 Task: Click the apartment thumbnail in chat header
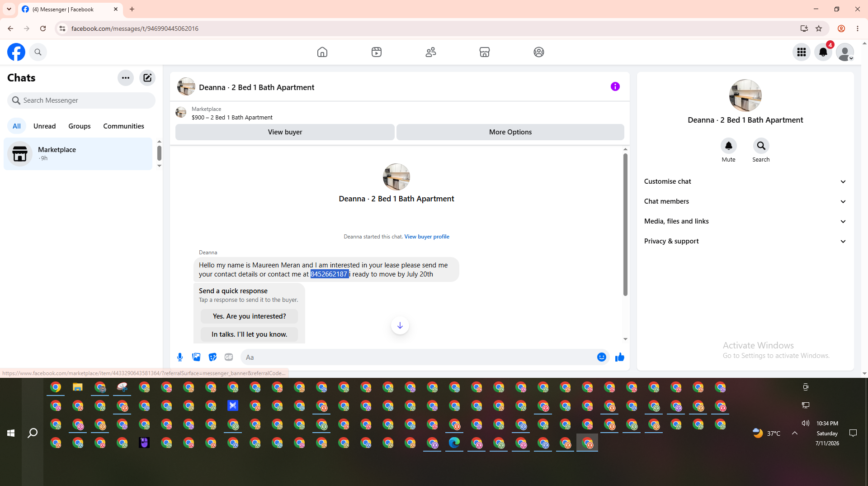pos(186,86)
